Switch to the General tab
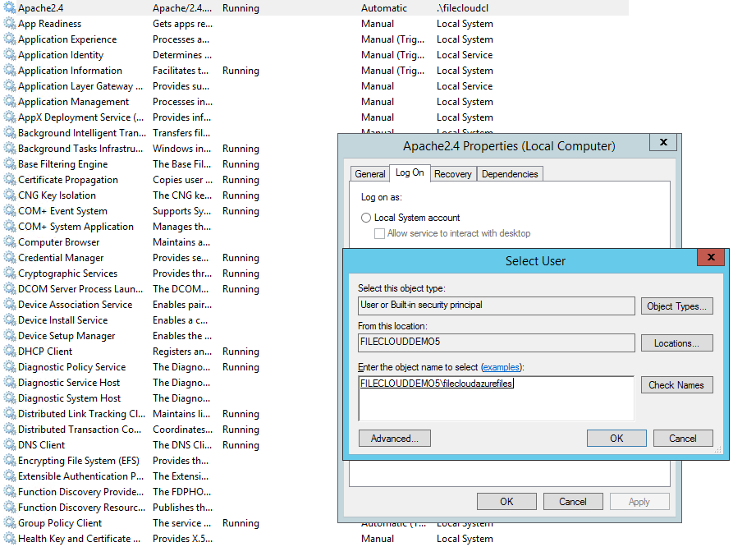 click(369, 174)
